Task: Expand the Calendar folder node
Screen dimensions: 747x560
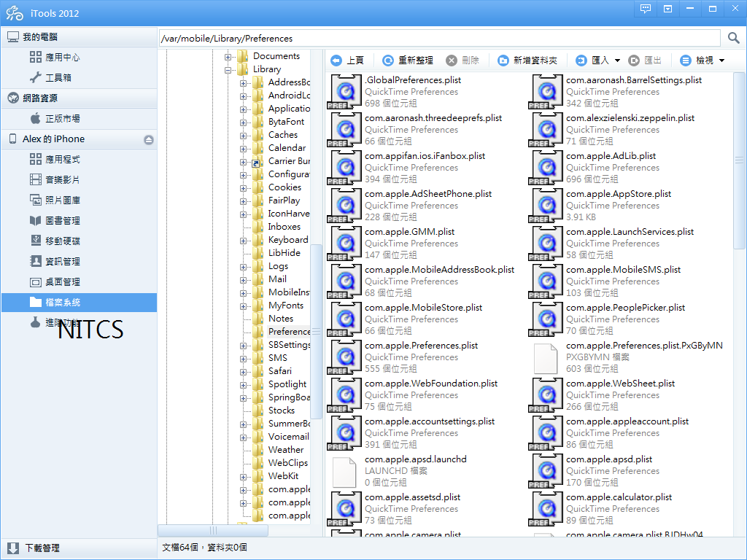Action: click(243, 149)
